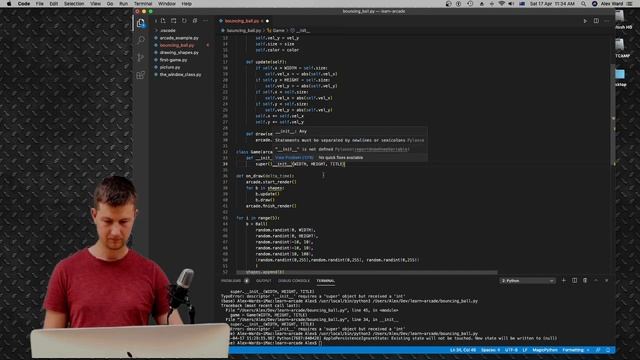Select bouncing_ball.py in Explorer
The width and height of the screenshot is (640, 360).
tap(177, 45)
